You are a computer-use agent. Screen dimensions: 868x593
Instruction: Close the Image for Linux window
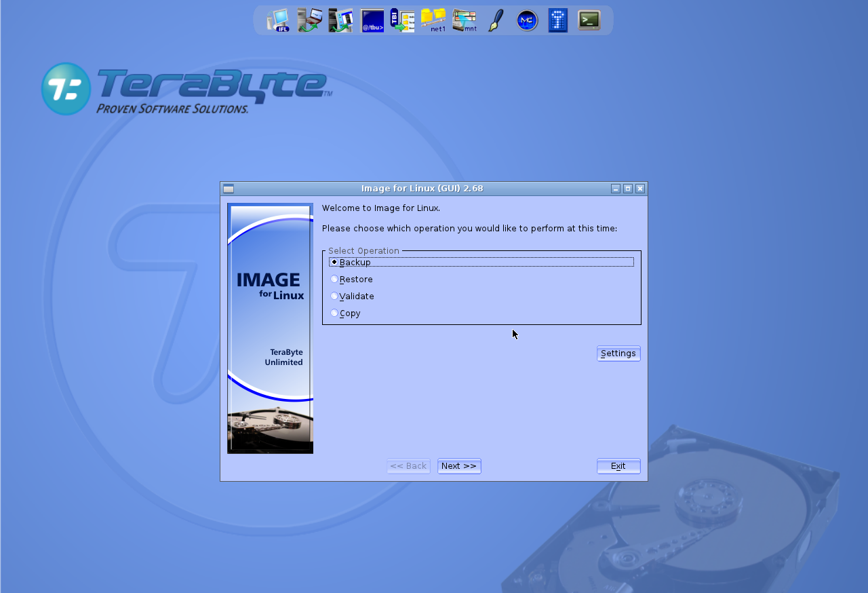[640, 189]
